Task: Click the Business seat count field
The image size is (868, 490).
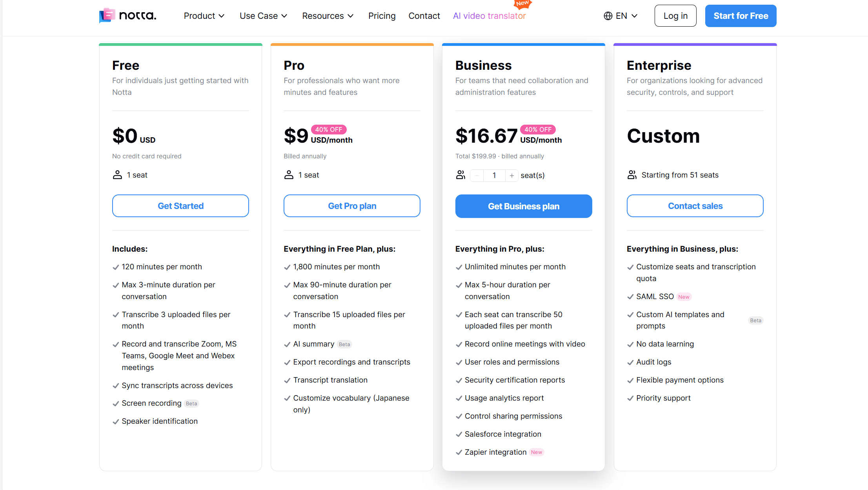Action: pyautogui.click(x=494, y=176)
